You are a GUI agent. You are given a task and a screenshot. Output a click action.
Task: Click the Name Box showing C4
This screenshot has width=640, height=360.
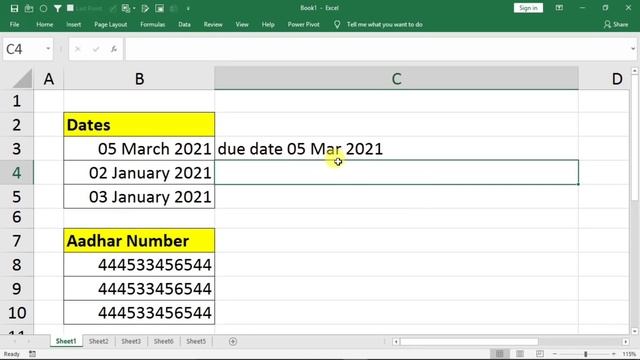(x=23, y=49)
